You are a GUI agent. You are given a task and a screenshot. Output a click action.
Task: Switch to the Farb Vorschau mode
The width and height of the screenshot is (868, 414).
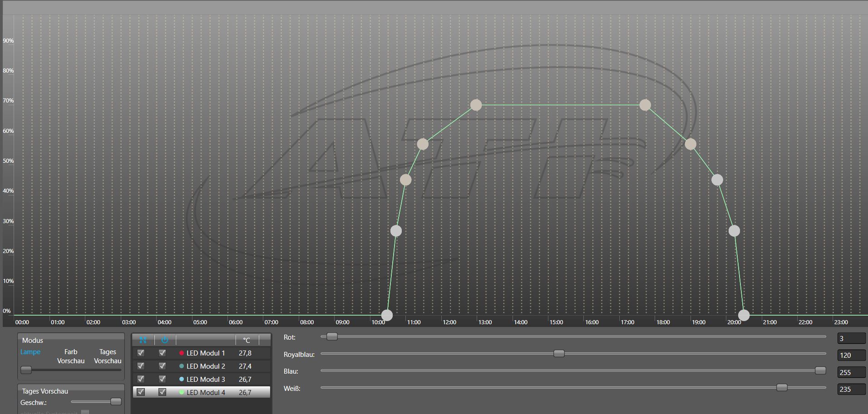point(71,356)
